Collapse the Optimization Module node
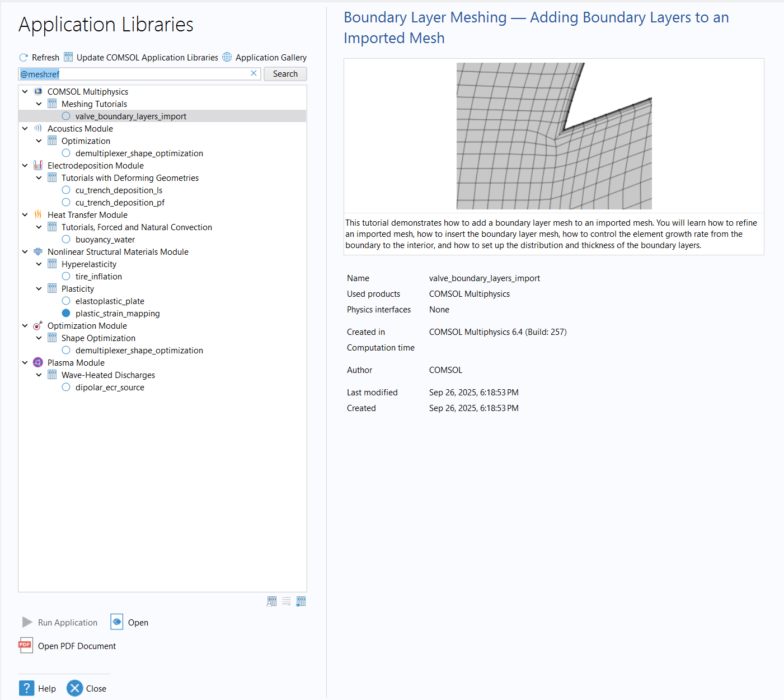The height and width of the screenshot is (700, 784). coord(25,325)
